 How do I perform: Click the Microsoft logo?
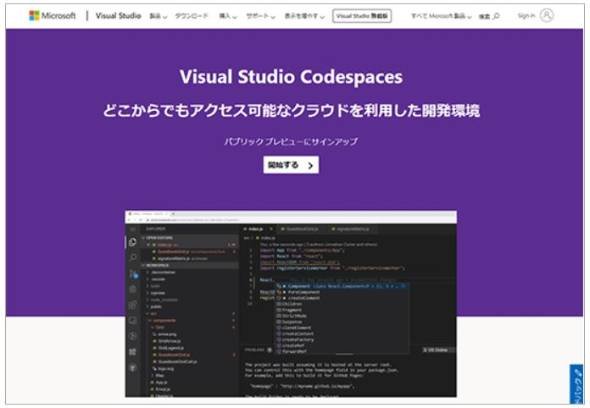tap(52, 15)
